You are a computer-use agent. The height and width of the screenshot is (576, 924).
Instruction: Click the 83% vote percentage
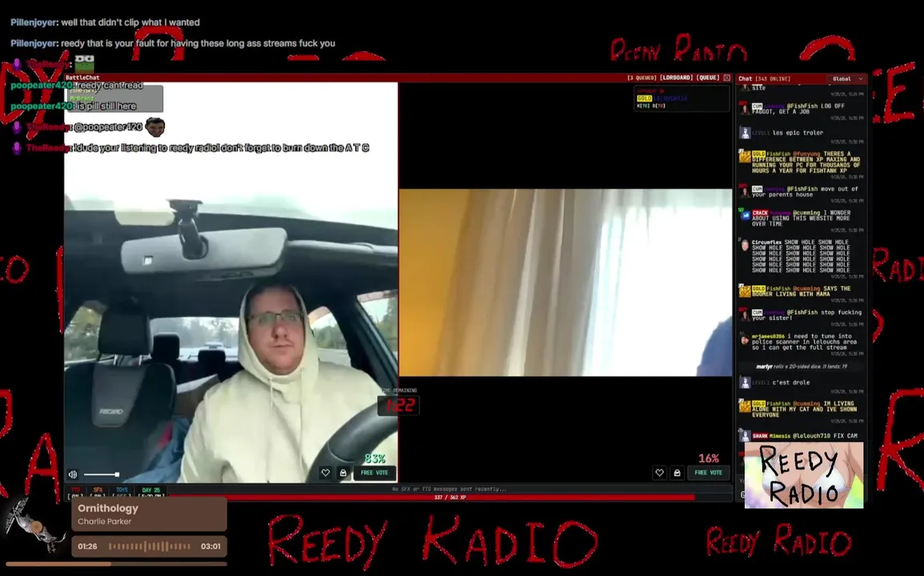pos(375,458)
